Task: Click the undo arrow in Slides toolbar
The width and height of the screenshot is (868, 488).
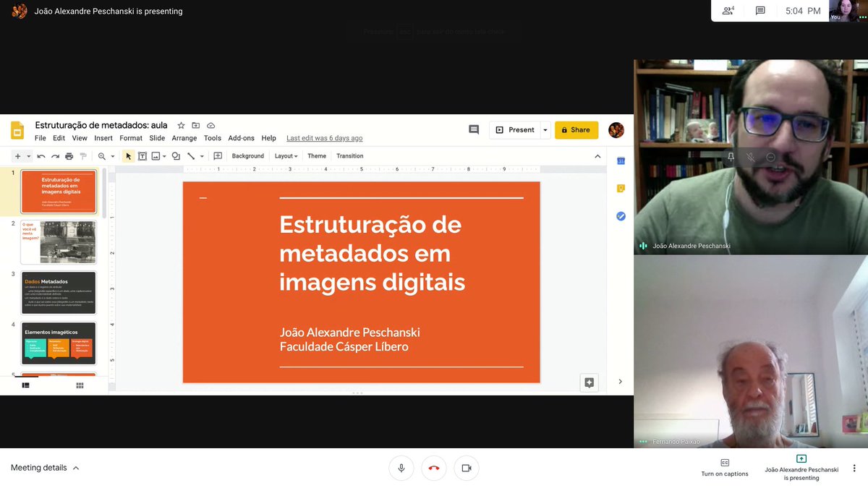Action: 41,156
